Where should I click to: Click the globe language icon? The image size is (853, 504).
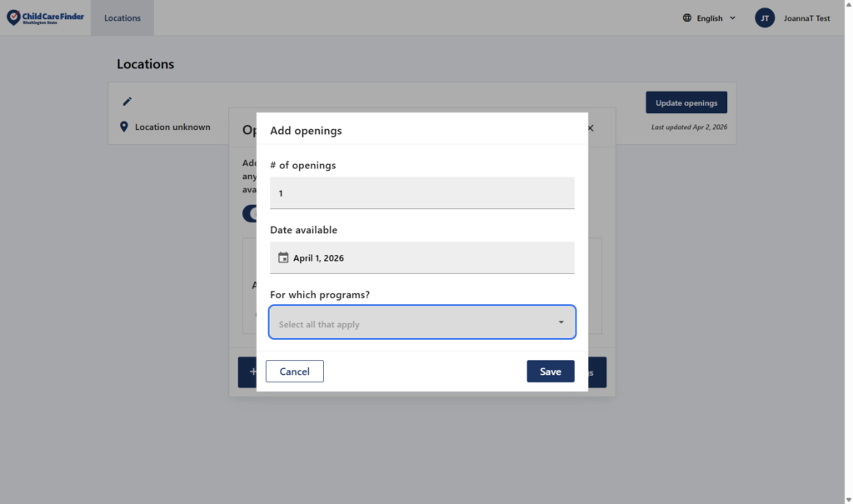(687, 17)
